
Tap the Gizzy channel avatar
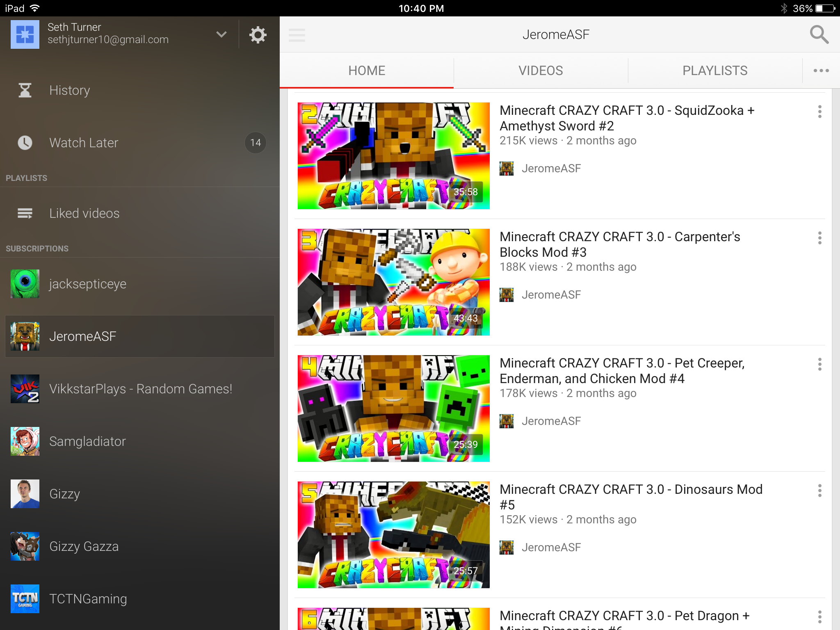pyautogui.click(x=25, y=494)
